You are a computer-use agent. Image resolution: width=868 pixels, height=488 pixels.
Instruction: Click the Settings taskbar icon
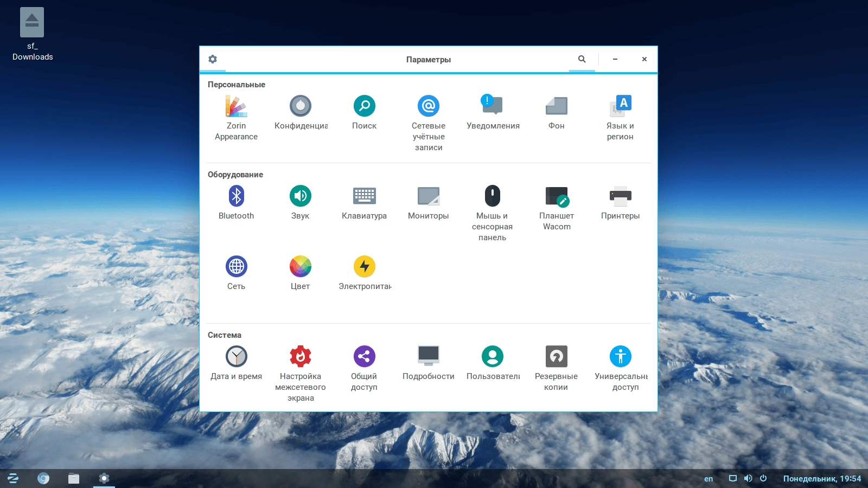[104, 478]
